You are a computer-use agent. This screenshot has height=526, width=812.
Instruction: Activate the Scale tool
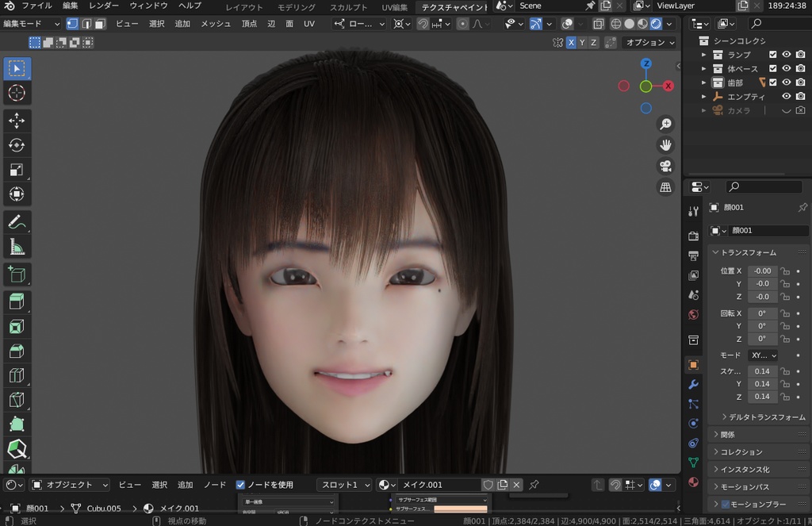[17, 170]
